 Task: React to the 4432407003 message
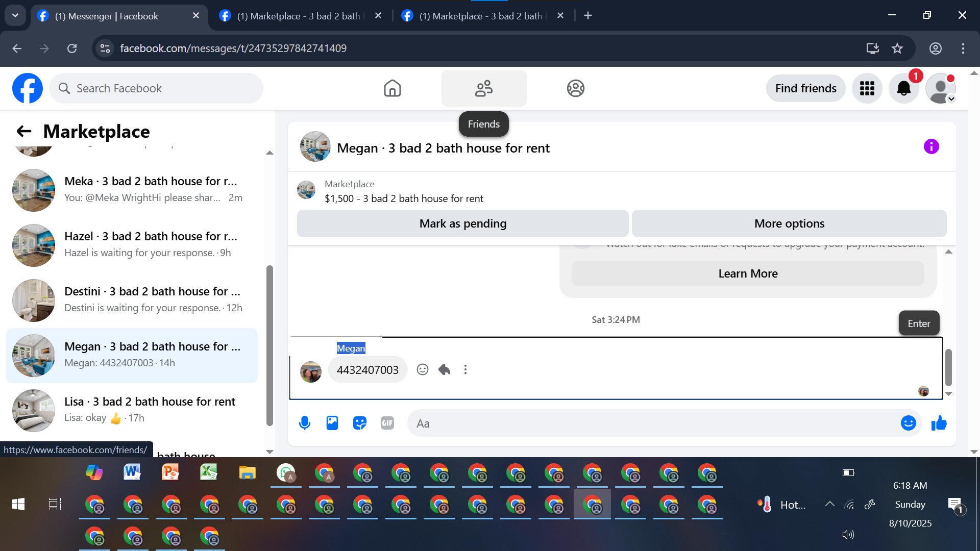[x=422, y=369]
